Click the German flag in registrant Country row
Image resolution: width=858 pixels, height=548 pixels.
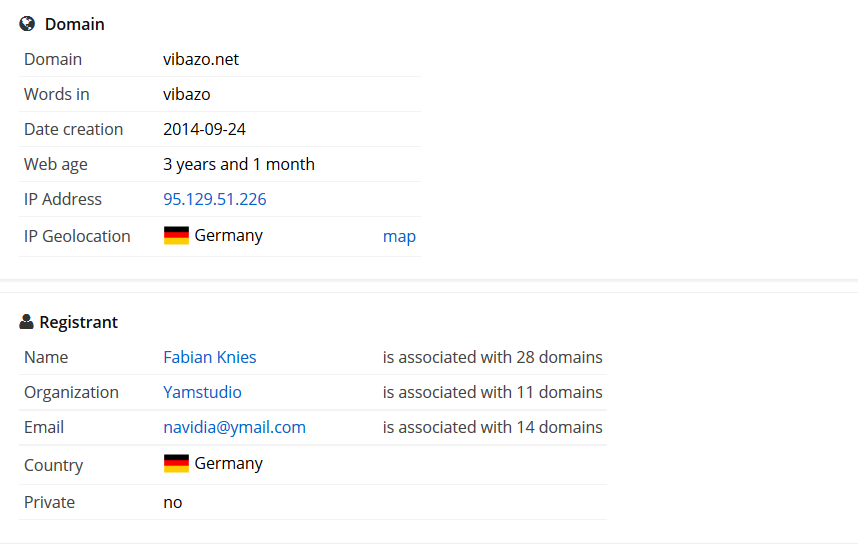[x=176, y=464]
